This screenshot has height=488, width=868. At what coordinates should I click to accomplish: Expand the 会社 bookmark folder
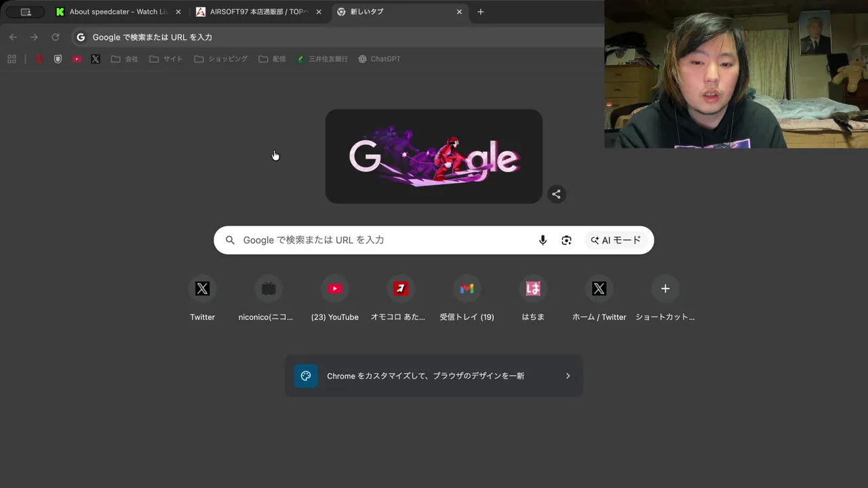tap(124, 59)
